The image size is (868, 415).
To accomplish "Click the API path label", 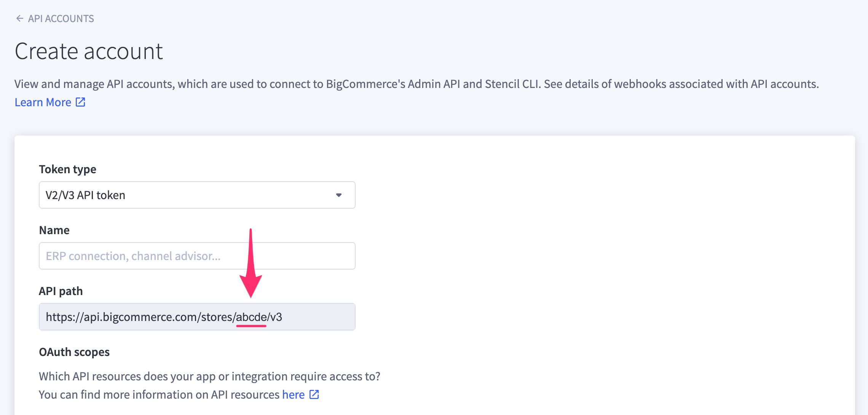I will 61,291.
